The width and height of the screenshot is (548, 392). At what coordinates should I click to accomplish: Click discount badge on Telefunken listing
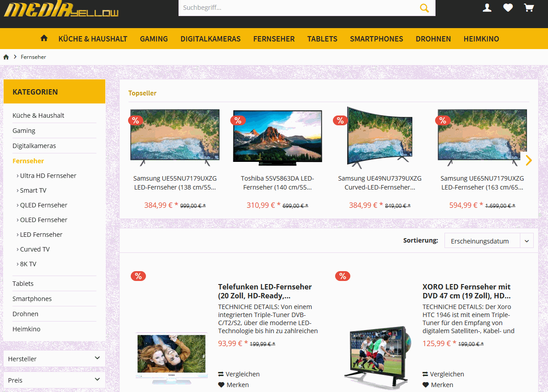click(138, 276)
